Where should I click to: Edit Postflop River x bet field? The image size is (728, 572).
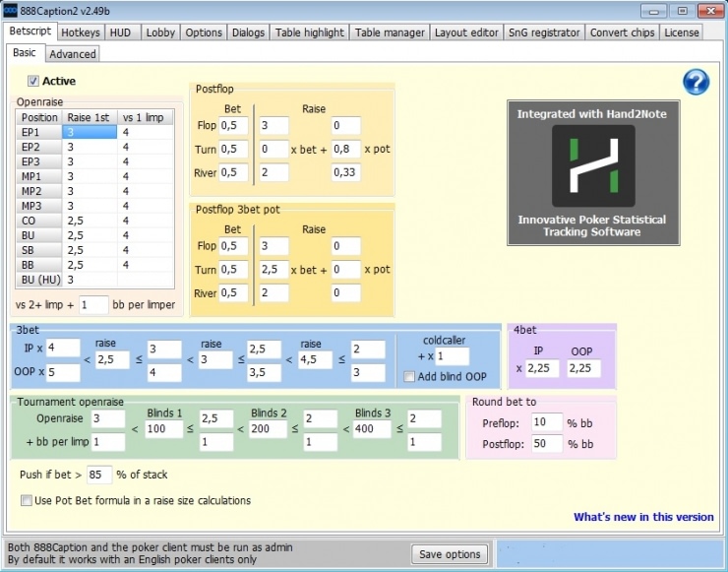[273, 172]
